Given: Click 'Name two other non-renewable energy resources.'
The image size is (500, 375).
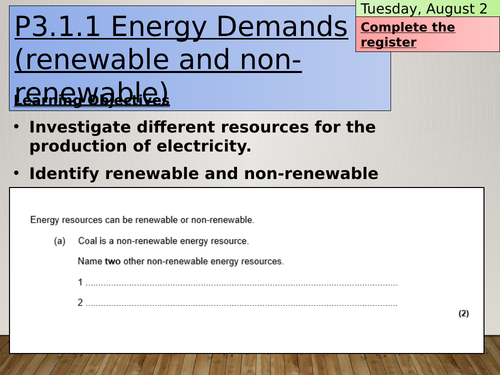Looking at the screenshot, I should 181,261.
